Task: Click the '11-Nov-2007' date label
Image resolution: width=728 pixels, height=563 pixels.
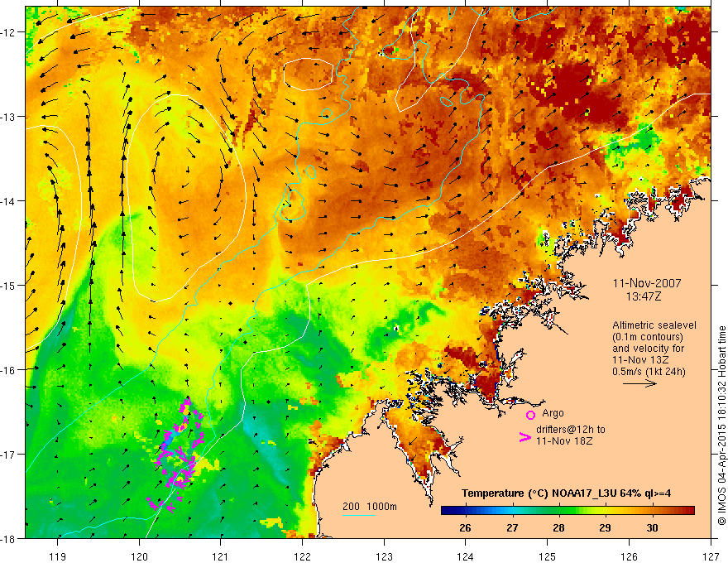Action: pos(647,283)
